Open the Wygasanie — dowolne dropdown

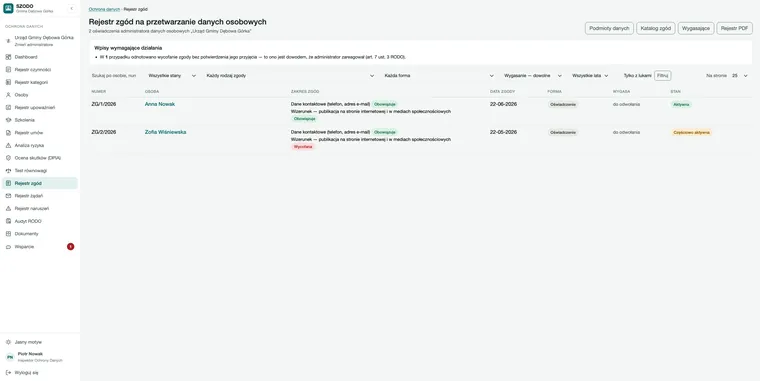[x=533, y=76]
